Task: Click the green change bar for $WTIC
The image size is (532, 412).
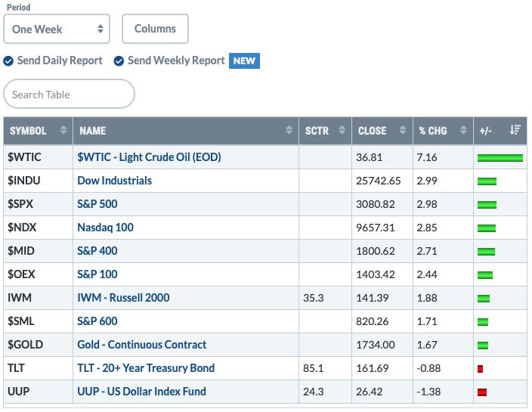Action: [500, 158]
